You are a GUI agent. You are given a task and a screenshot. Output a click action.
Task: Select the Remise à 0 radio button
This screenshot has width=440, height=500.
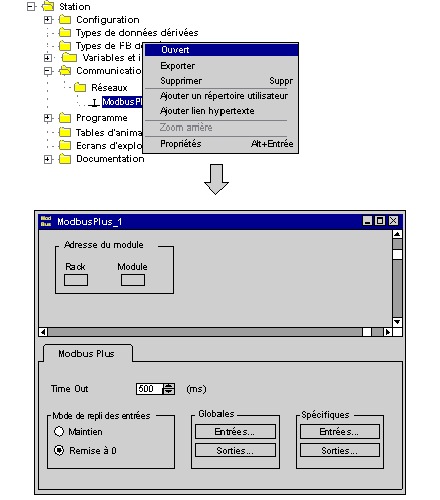(59, 450)
